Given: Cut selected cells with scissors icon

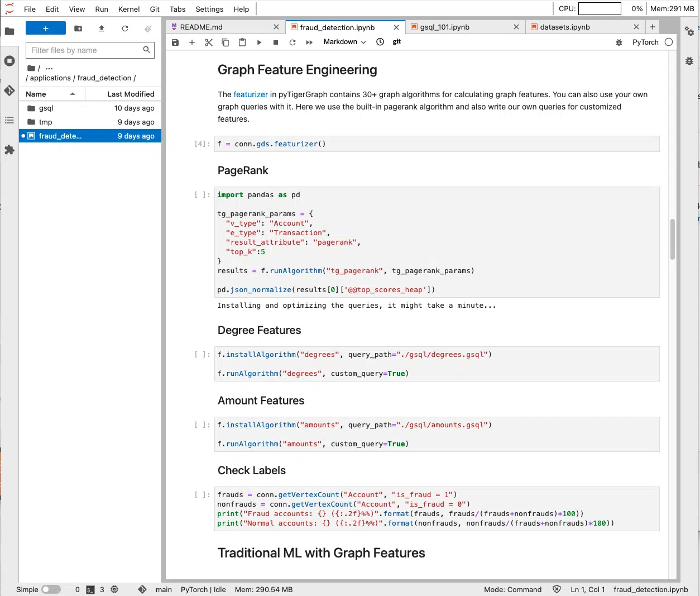Looking at the screenshot, I should coord(209,42).
